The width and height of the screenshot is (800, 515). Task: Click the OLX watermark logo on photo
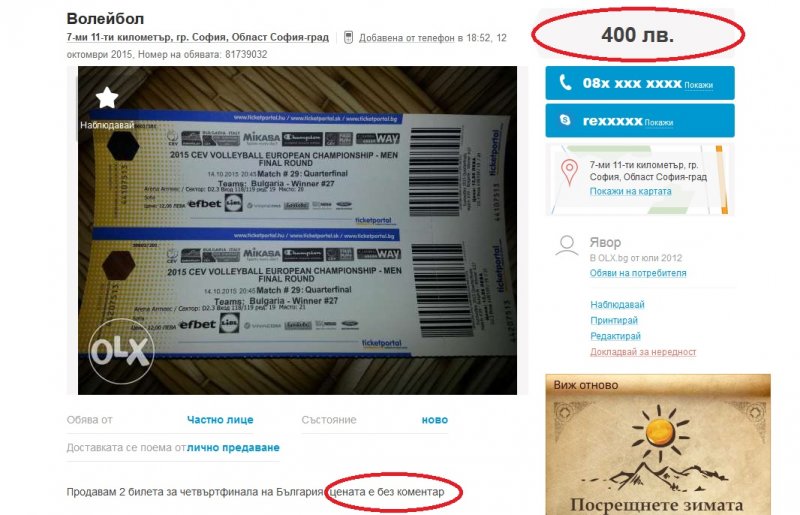coord(121,351)
